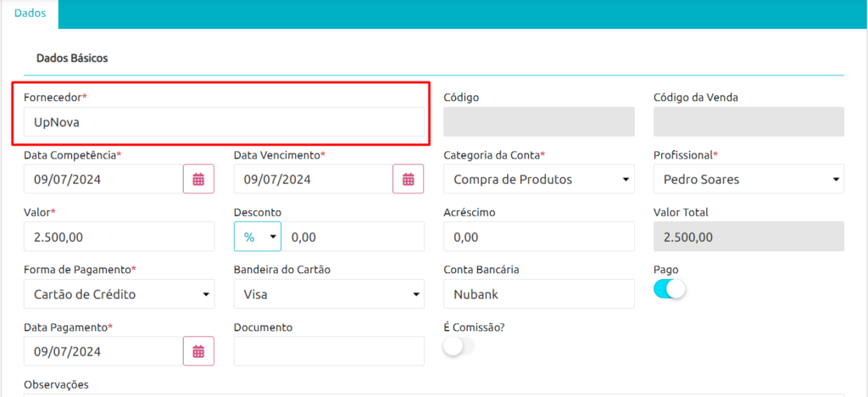868x397 pixels.
Task: Click the disabled Código field
Action: pyautogui.click(x=538, y=122)
